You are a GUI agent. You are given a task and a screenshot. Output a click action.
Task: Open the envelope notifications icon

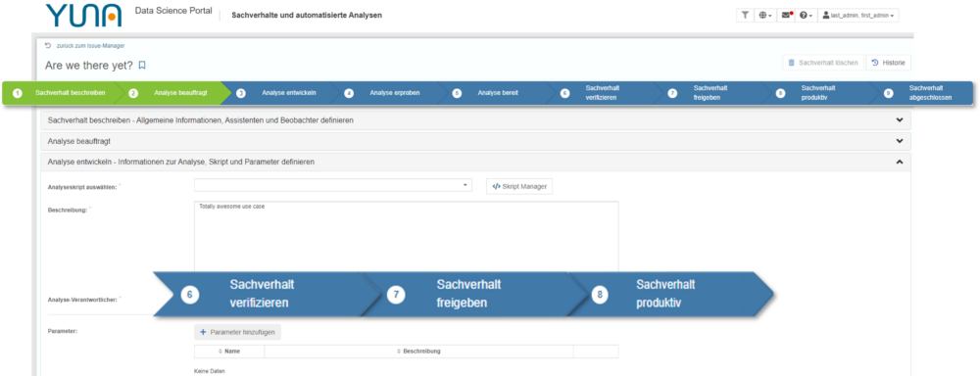[x=787, y=16]
